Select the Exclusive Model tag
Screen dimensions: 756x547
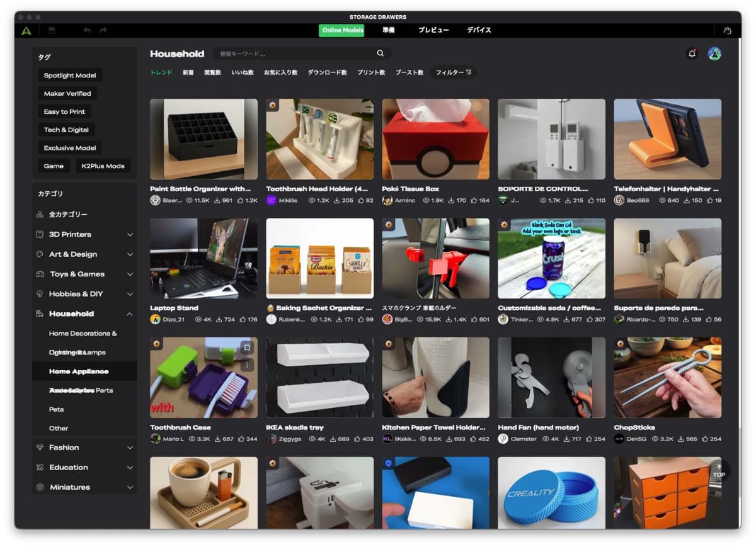tap(70, 148)
